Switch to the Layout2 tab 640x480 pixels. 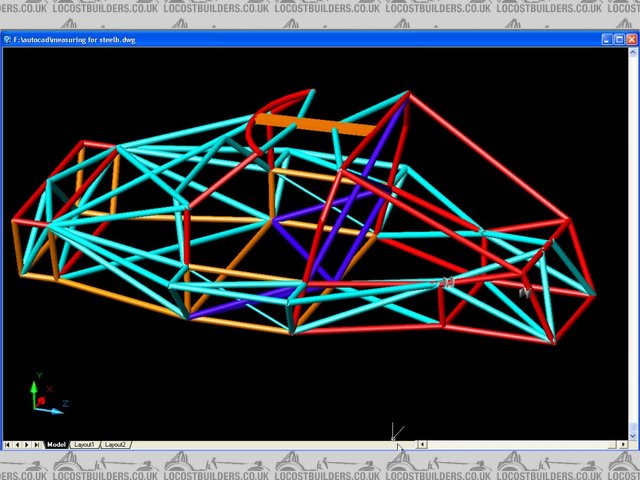(x=116, y=444)
